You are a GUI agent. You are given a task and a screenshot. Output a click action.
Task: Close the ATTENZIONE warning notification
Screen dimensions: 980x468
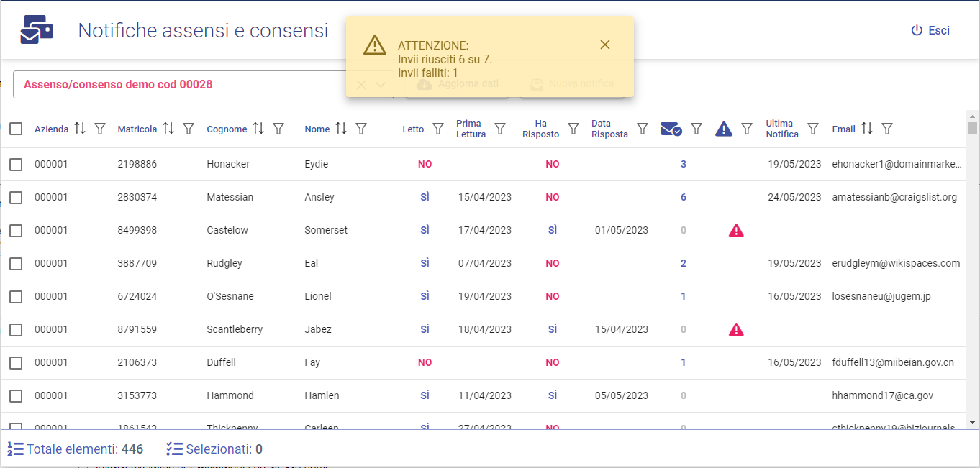pyautogui.click(x=605, y=45)
